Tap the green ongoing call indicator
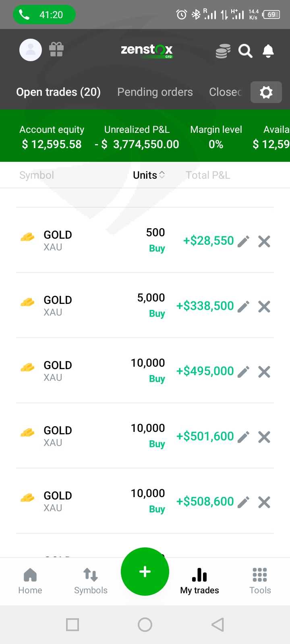This screenshot has width=290, height=644. click(44, 15)
